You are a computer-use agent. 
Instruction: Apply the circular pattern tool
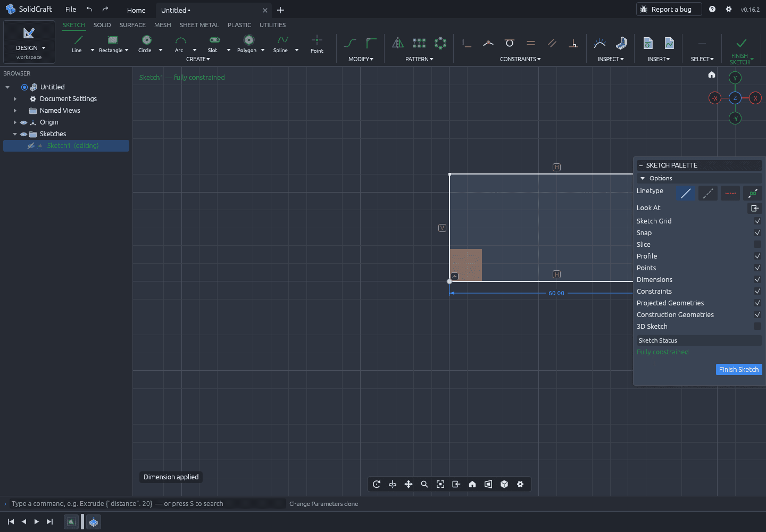(x=440, y=43)
